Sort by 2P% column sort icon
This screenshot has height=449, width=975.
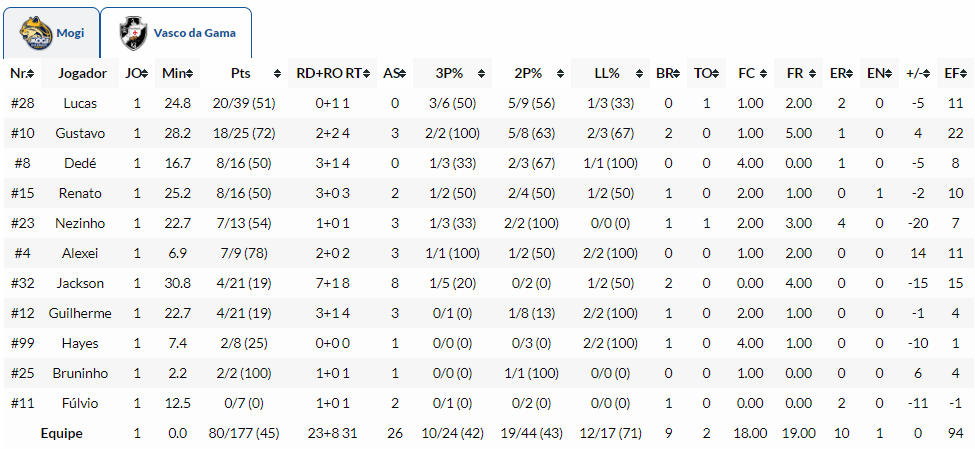point(562,74)
